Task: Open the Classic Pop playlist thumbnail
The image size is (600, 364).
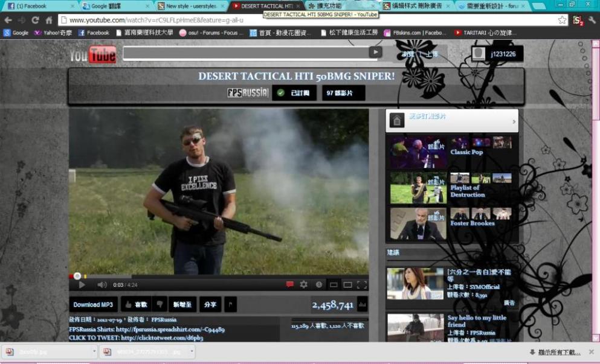Action: pyautogui.click(x=418, y=152)
